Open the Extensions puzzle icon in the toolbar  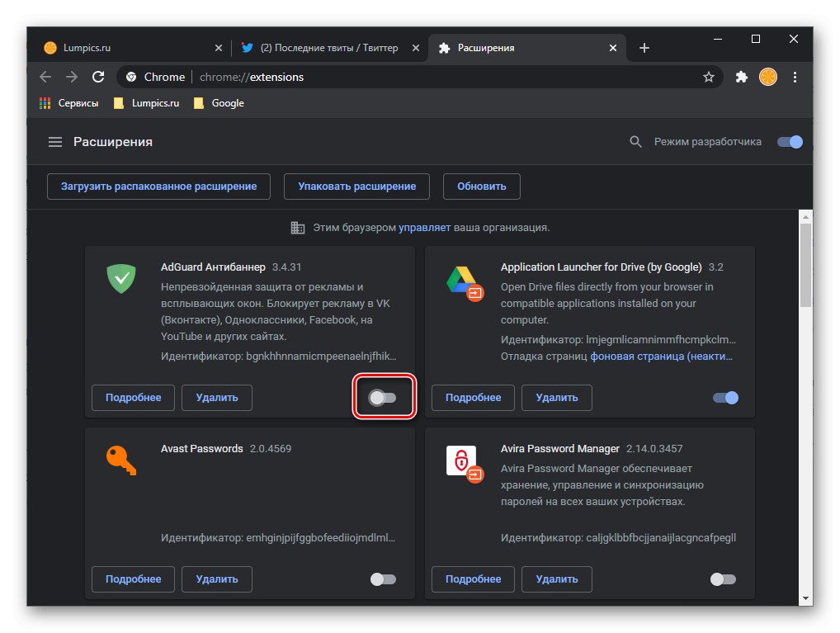(x=742, y=77)
